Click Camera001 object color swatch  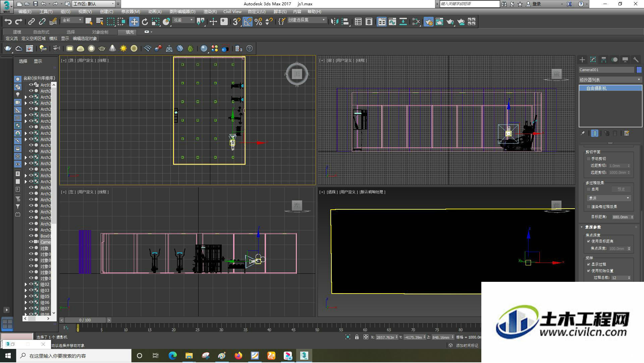639,70
